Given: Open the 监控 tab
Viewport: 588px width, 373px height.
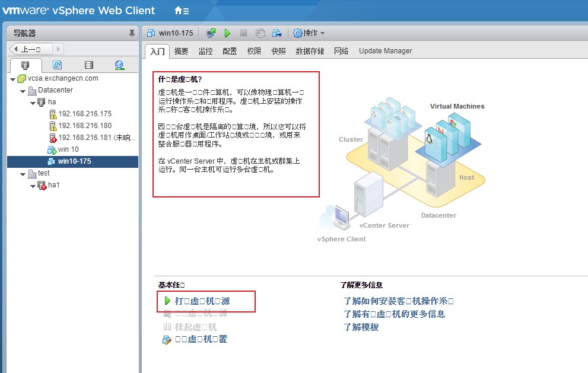Looking at the screenshot, I should pyautogui.click(x=205, y=51).
